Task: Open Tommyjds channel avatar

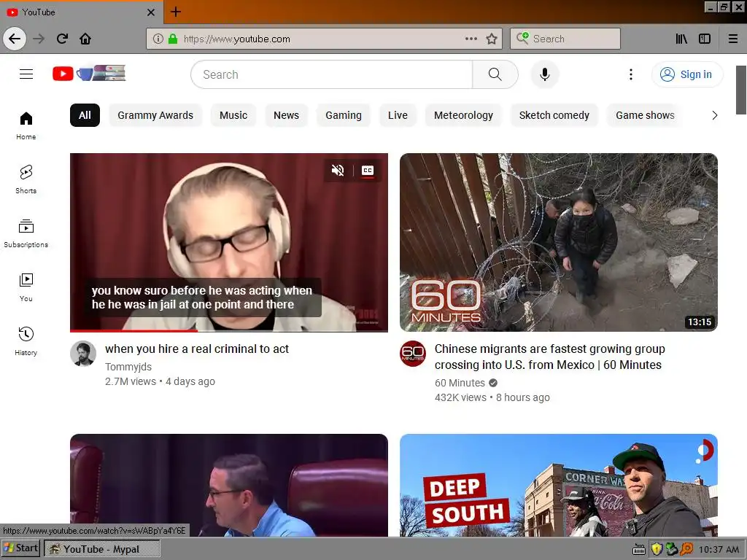Action: [83, 354]
